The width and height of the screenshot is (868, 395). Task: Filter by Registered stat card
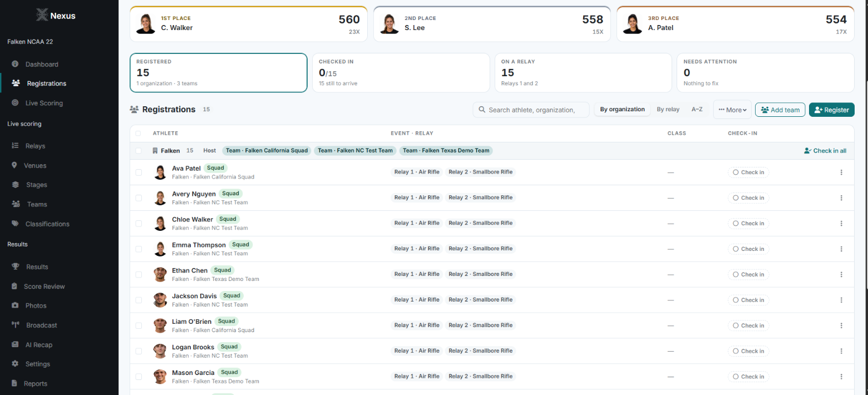click(x=219, y=73)
